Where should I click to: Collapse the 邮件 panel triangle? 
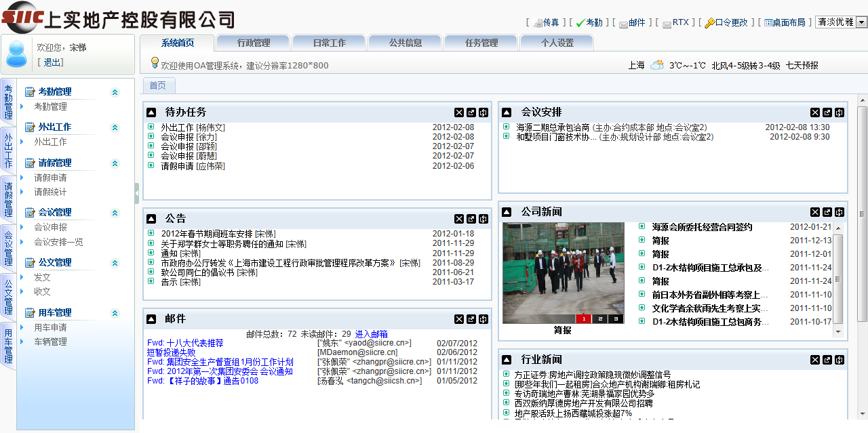[x=151, y=319]
